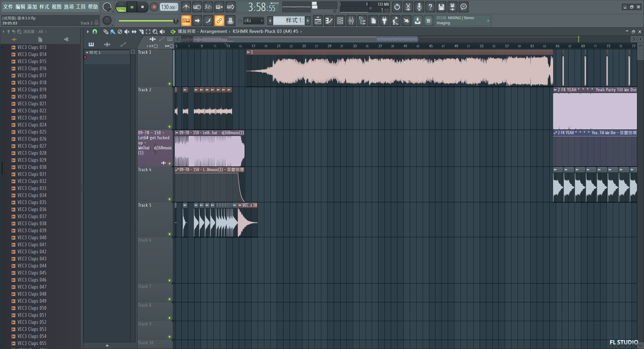644x349 pixels.
Task: Select the Slip tool in playlist
Action: point(134,32)
